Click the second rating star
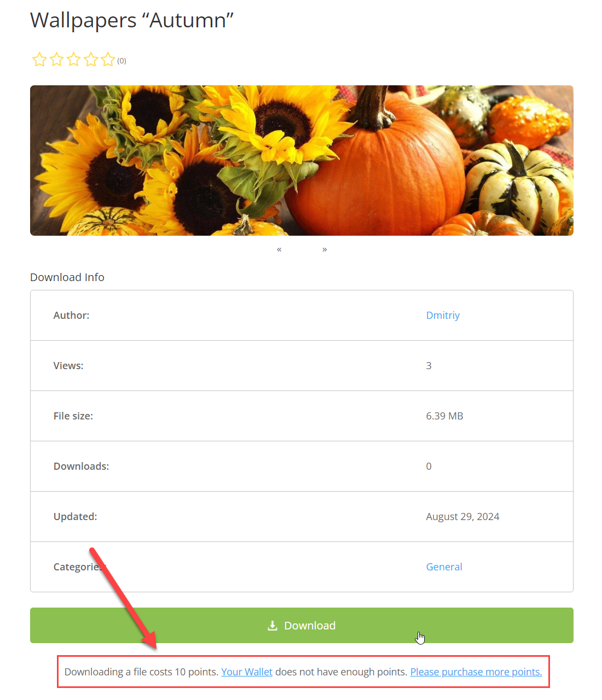The width and height of the screenshot is (602, 700). point(57,60)
